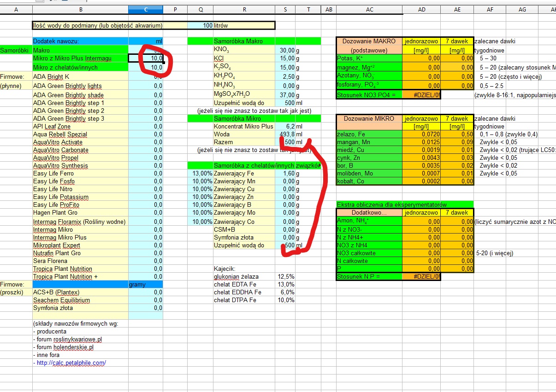Select column AC header

(x=369, y=10)
